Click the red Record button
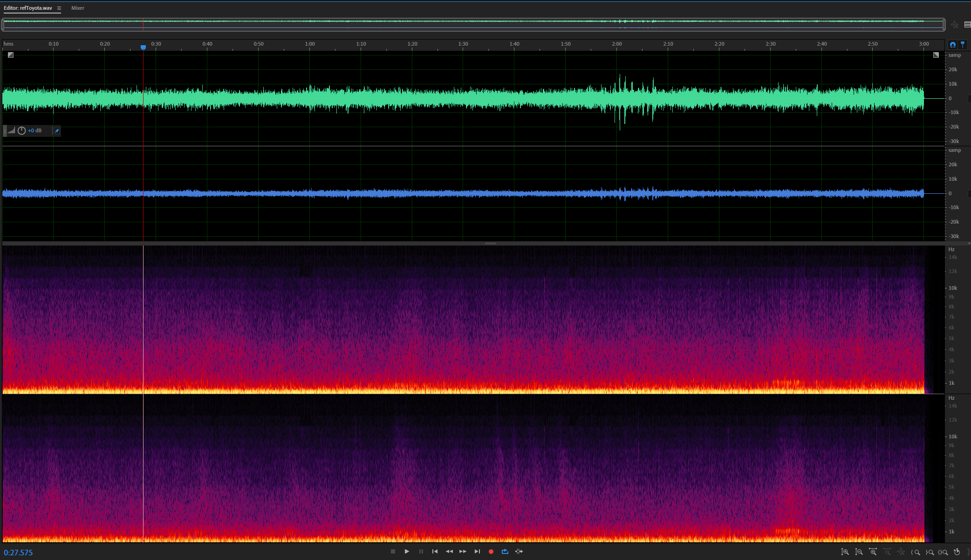This screenshot has height=560, width=971. (491, 552)
